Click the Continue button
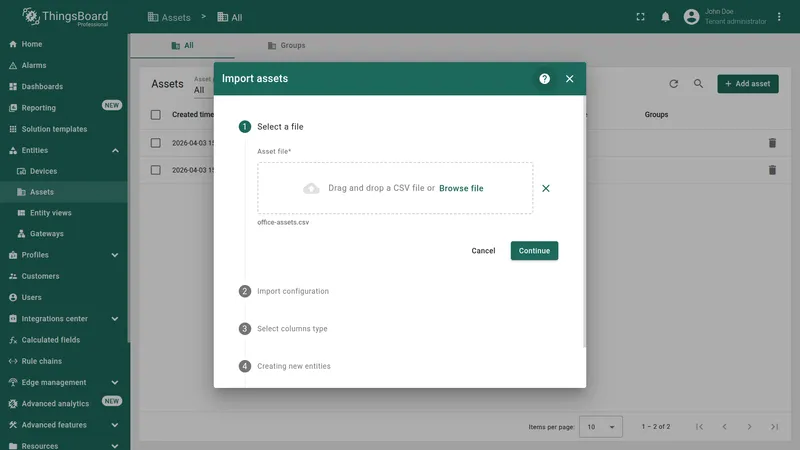This screenshot has height=450, width=800. (534, 251)
